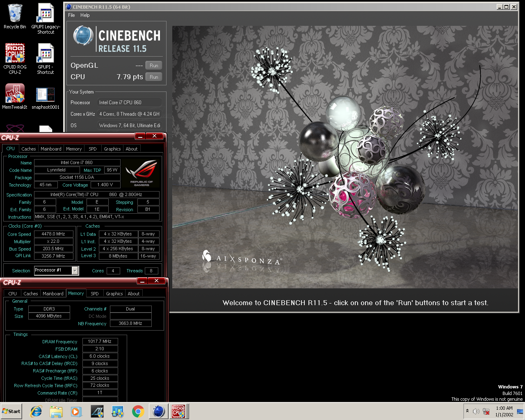Screen dimensions: 525x420
Task: Click the QPI Link value 3256.7 MHz
Action: (x=53, y=256)
